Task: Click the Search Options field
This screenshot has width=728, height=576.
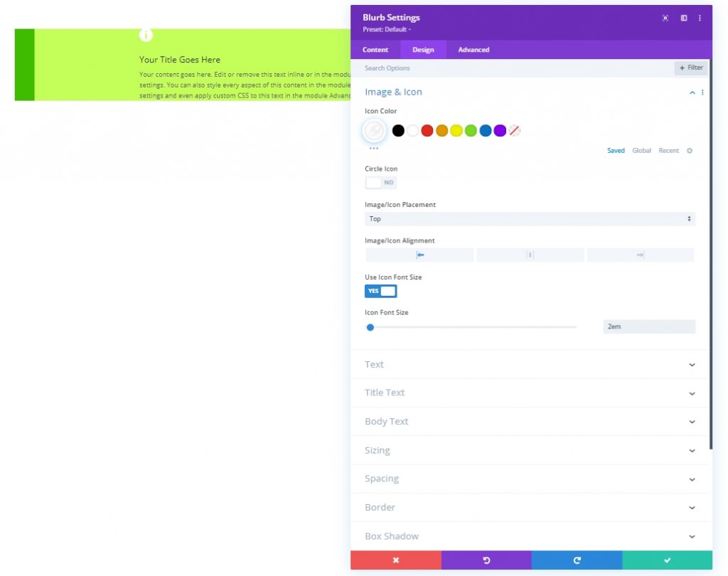Action: pos(512,68)
